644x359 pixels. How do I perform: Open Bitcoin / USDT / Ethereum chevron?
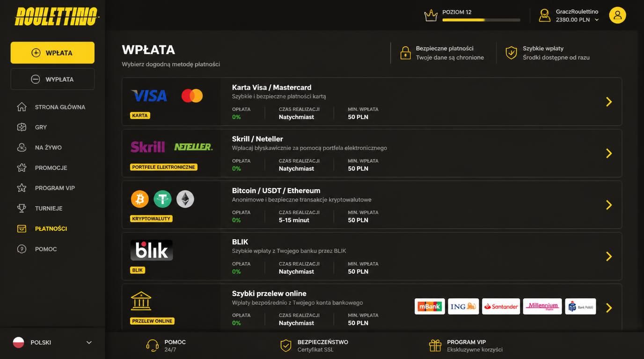609,205
